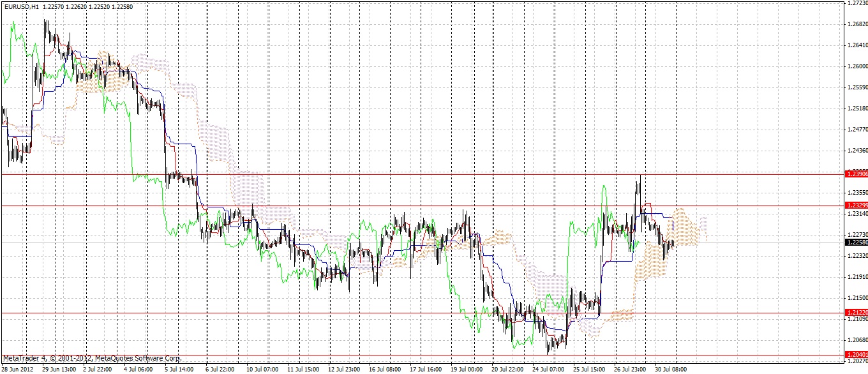The height and width of the screenshot is (374, 868).
Task: Click the red 1.21220 price label
Action: (x=855, y=313)
